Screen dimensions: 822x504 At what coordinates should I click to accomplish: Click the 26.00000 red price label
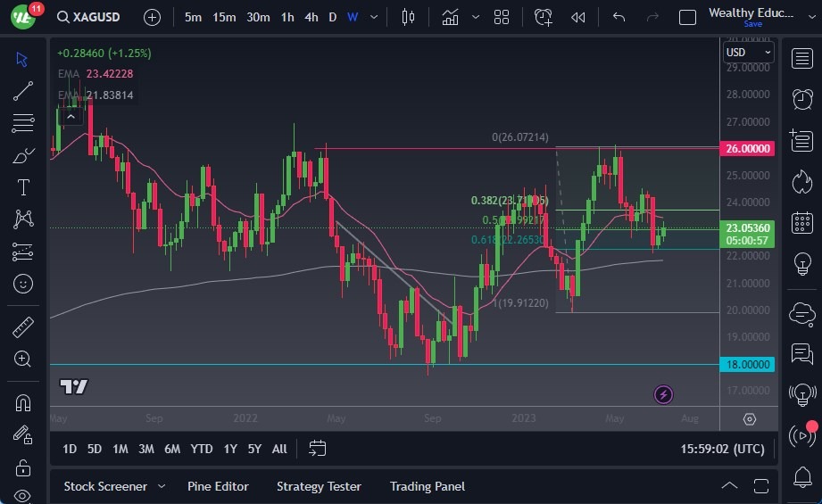[x=748, y=148]
